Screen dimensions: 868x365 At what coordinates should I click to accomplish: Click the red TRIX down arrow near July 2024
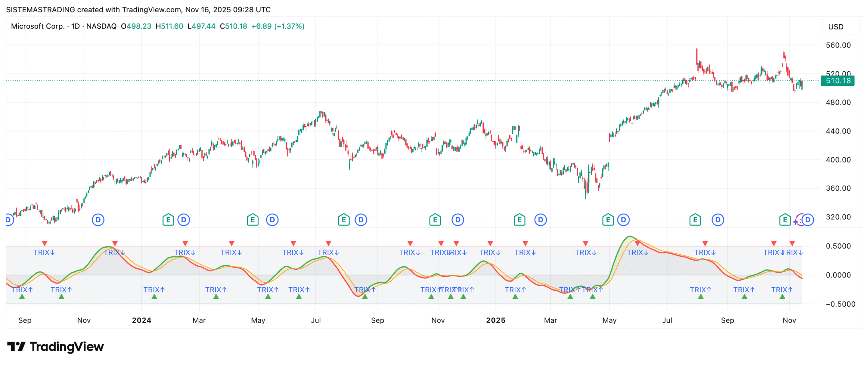click(328, 243)
